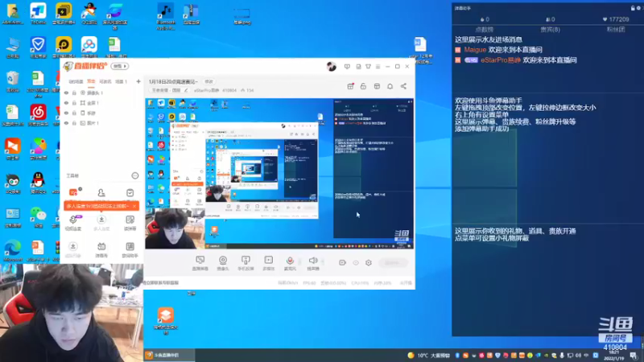This screenshot has width=644, height=362.
Task: Open the message icon in title bar
Action: pyautogui.click(x=347, y=66)
